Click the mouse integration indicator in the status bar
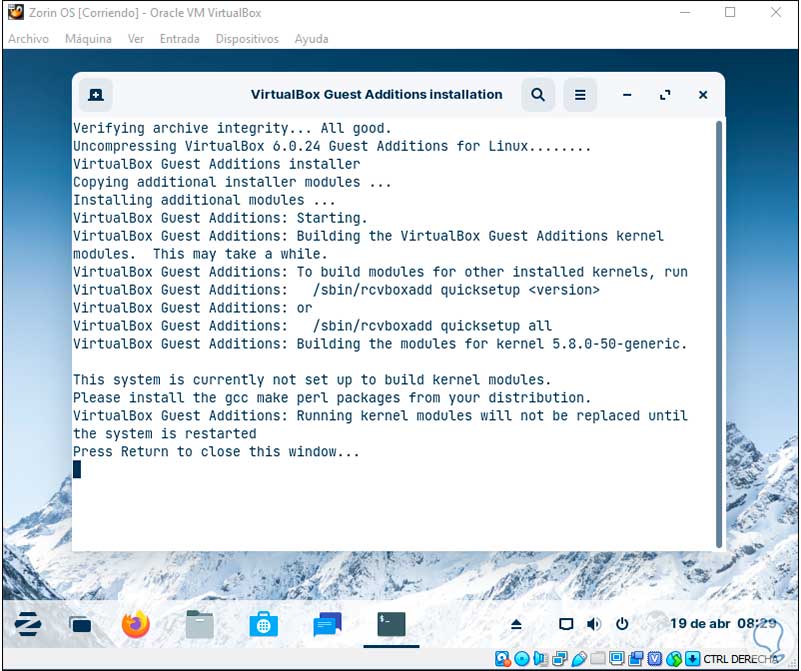 [674, 659]
